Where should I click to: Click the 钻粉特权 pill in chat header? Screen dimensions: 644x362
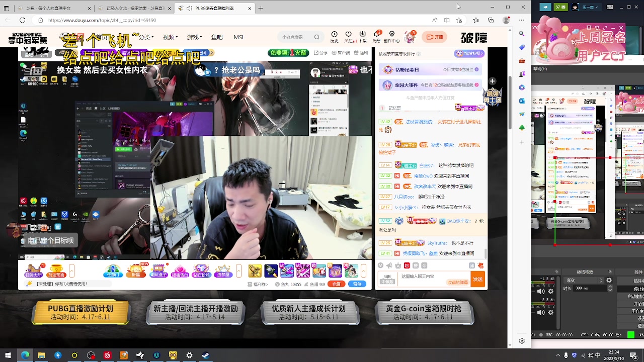(469, 53)
